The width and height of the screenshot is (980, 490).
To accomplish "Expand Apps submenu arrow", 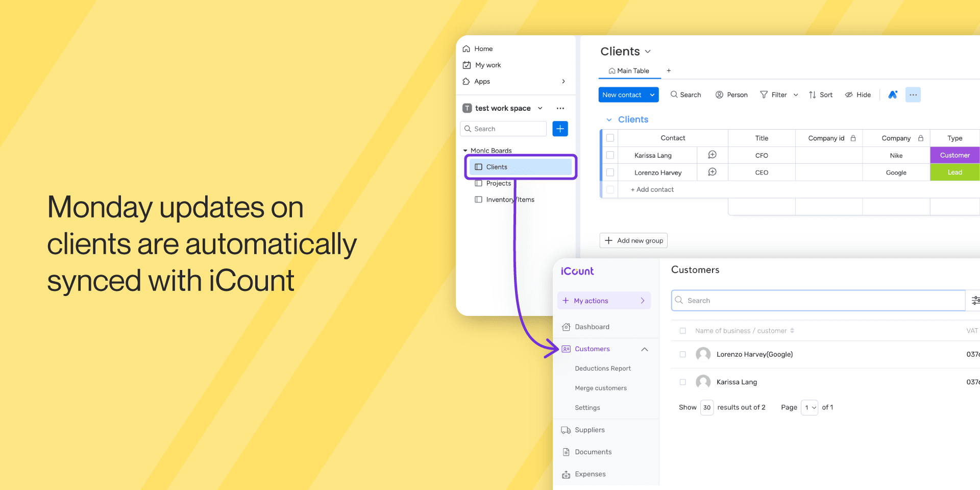I will [563, 81].
